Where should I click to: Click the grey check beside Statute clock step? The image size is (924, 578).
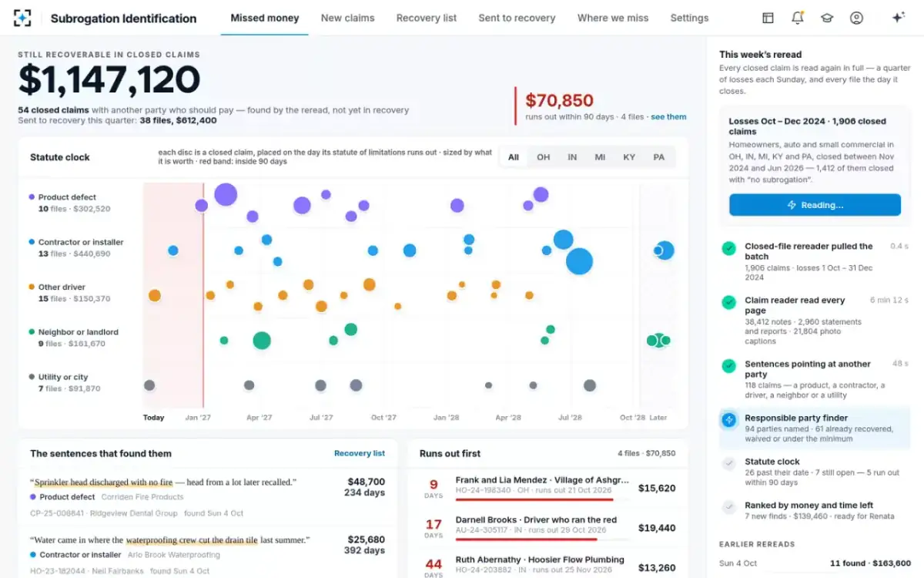pos(728,463)
